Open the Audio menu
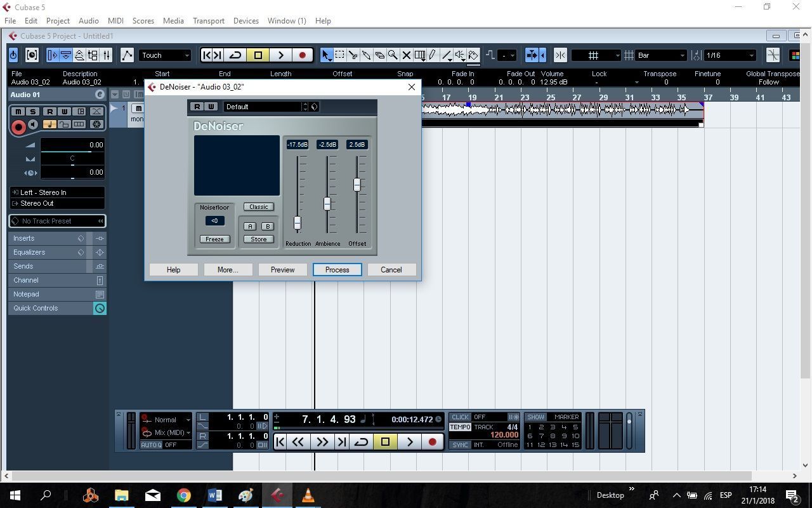This screenshot has width=812, height=508. pos(88,20)
